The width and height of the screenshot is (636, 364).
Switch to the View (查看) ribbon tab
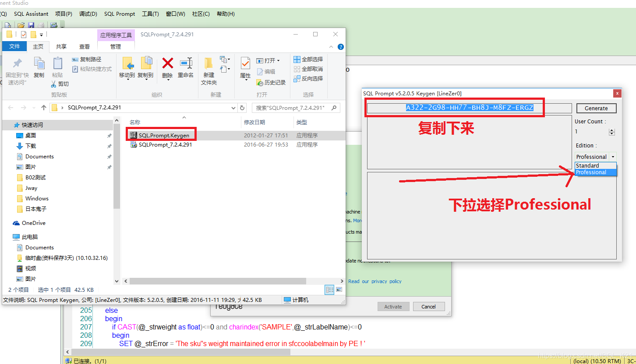[85, 46]
